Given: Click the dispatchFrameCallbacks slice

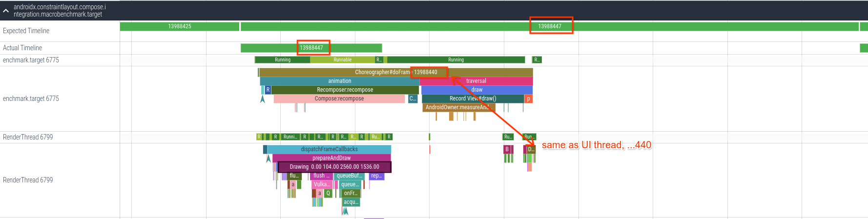Looking at the screenshot, I should [329, 149].
